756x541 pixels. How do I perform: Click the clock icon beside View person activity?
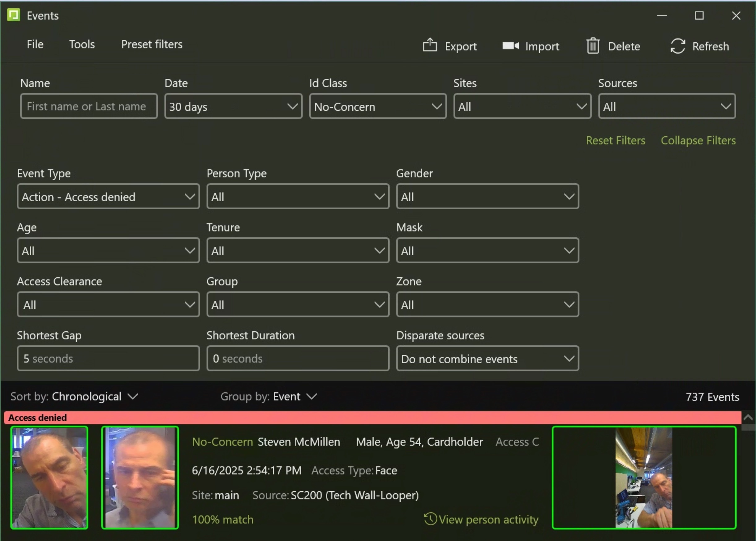point(430,519)
